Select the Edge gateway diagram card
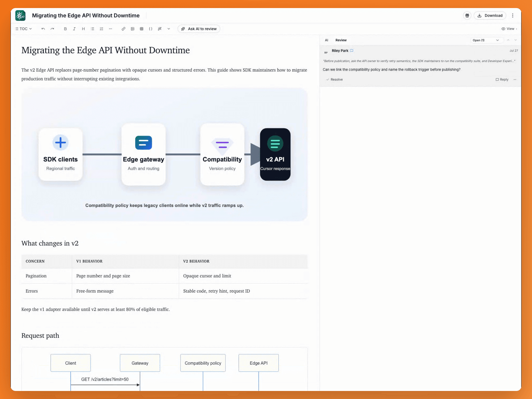 (144, 154)
